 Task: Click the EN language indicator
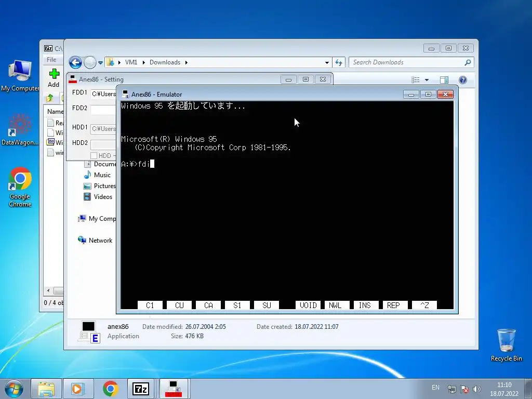coord(436,388)
